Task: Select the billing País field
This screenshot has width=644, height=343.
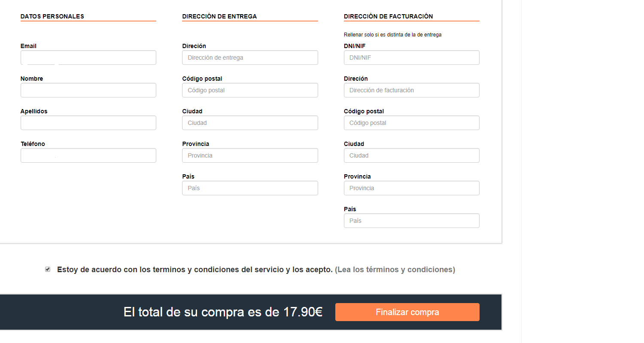Action: 412,221
